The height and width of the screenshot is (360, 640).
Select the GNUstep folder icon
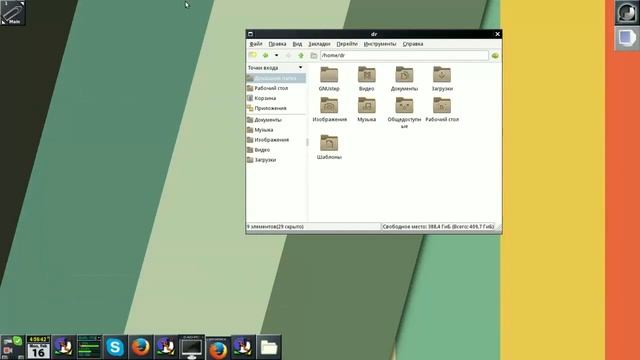(329, 75)
